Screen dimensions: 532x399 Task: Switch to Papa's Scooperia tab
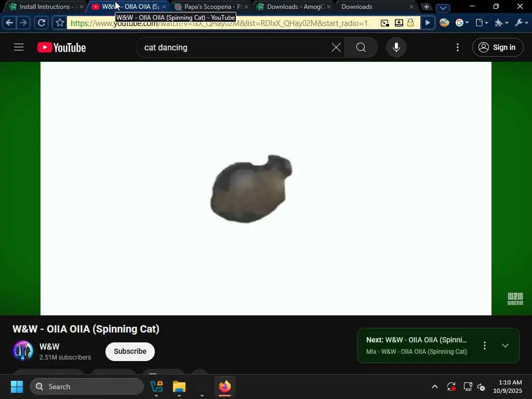point(212,7)
